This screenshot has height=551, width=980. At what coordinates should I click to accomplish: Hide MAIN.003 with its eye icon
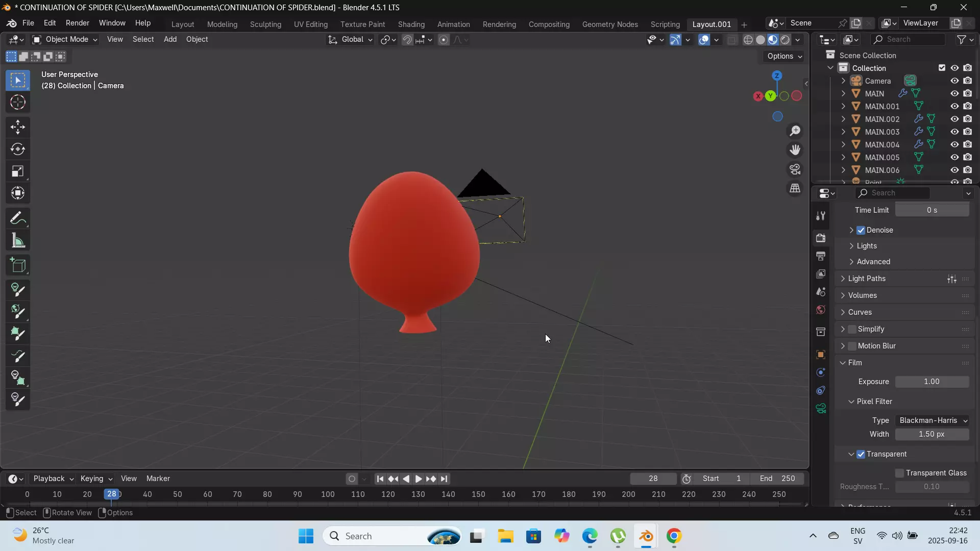tap(954, 132)
